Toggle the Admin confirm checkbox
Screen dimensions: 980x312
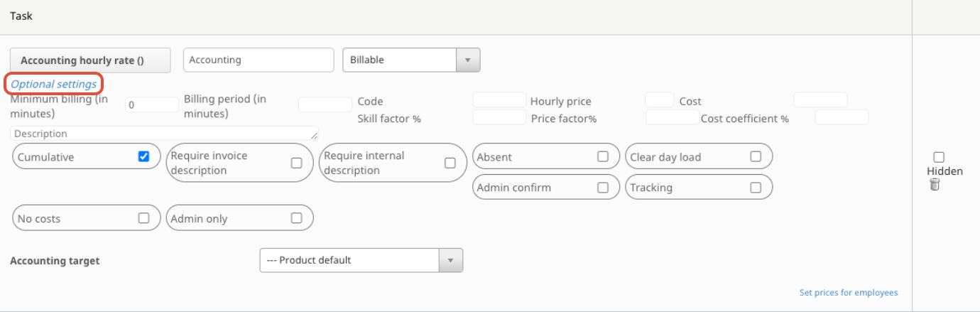coord(603,188)
